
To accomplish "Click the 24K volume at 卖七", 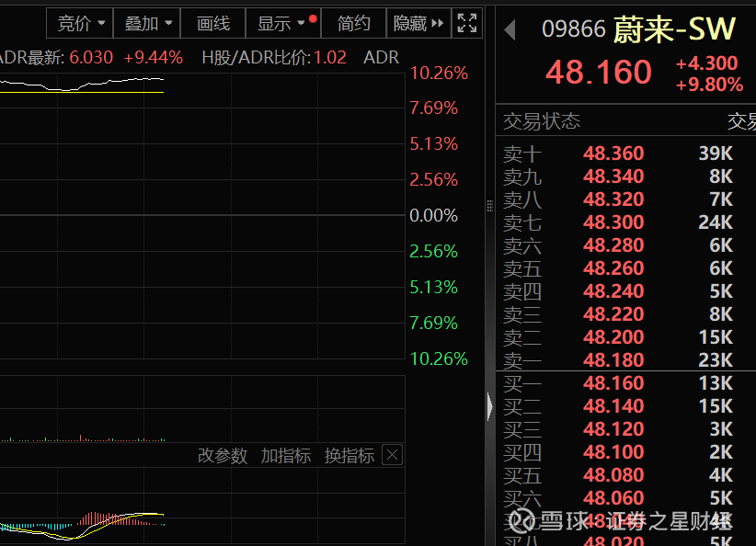I will (x=716, y=222).
